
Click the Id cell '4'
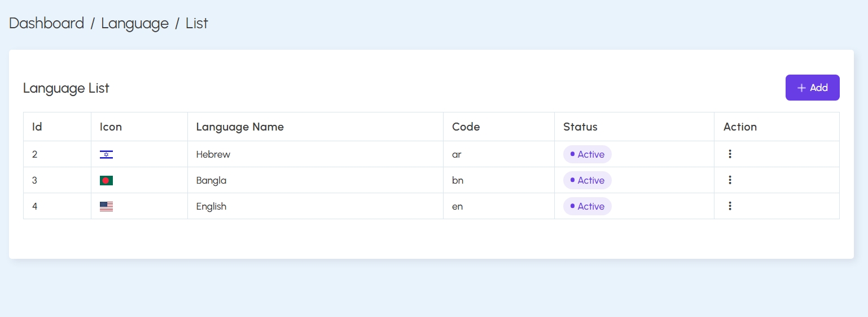[x=57, y=206]
